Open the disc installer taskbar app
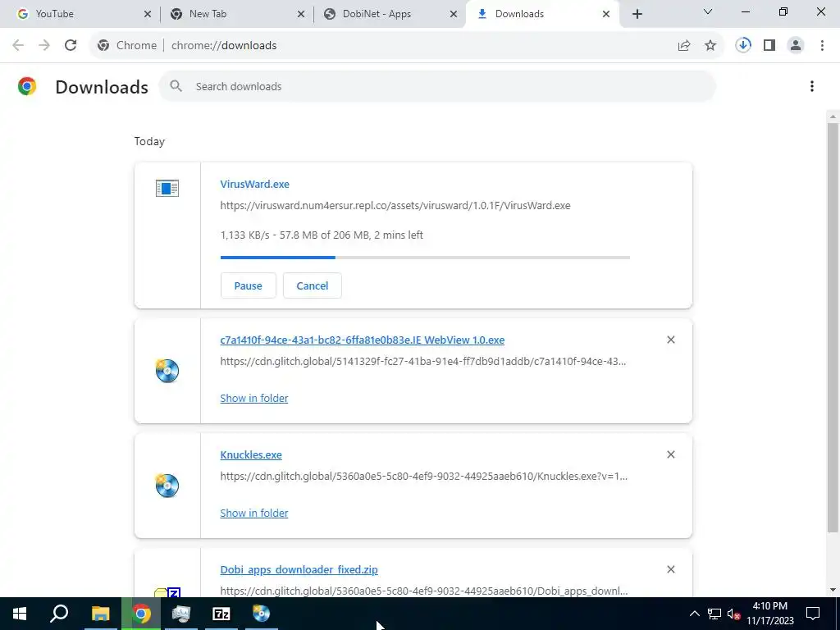The width and height of the screenshot is (840, 630). [262, 614]
